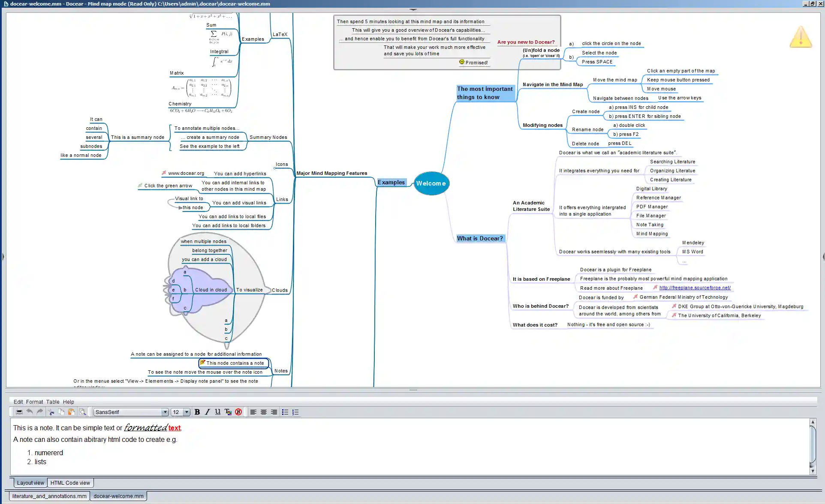
Task: Insert a bulleted list
Action: coord(285,412)
